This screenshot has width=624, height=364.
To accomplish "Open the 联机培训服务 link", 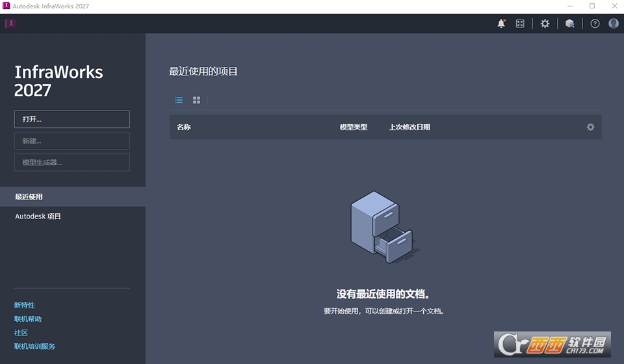I will (x=34, y=346).
